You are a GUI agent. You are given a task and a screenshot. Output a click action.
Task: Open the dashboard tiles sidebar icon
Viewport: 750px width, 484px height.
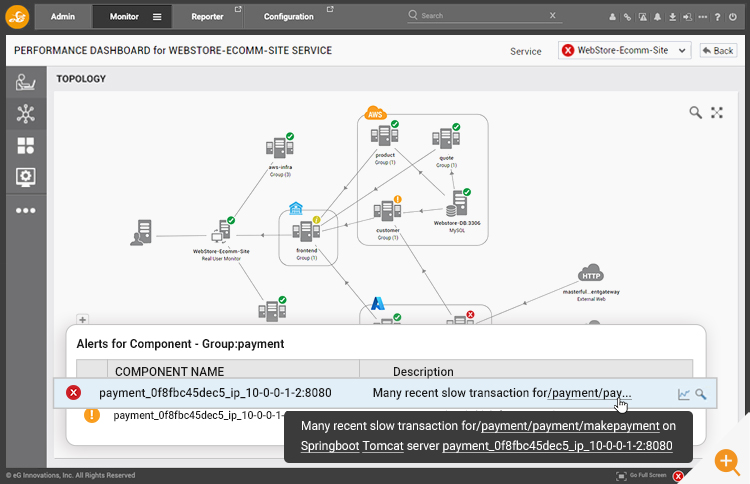25,145
